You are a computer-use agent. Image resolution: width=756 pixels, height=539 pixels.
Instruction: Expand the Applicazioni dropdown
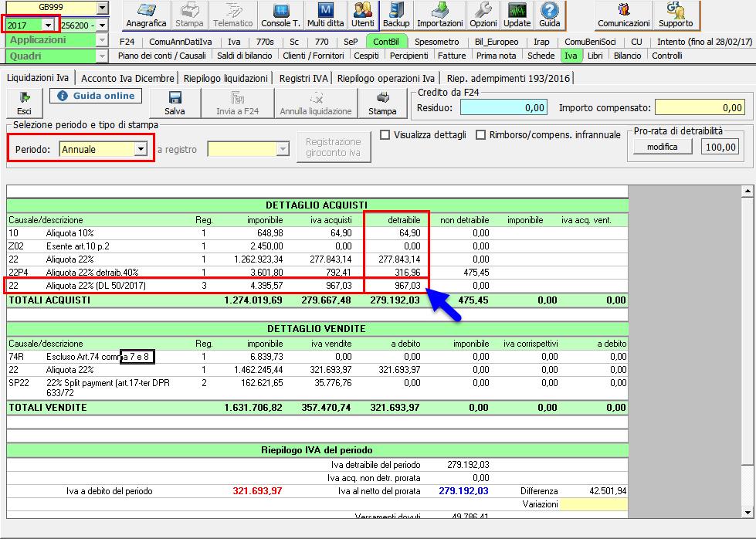pyautogui.click(x=103, y=40)
